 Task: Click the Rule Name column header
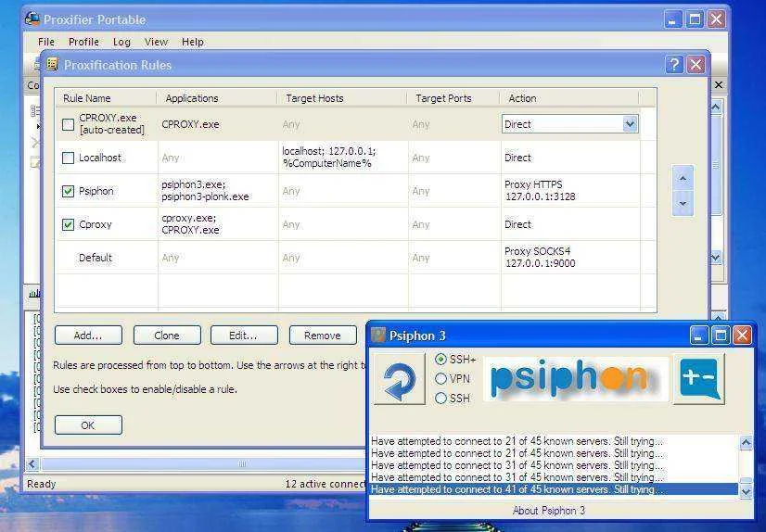tap(107, 98)
